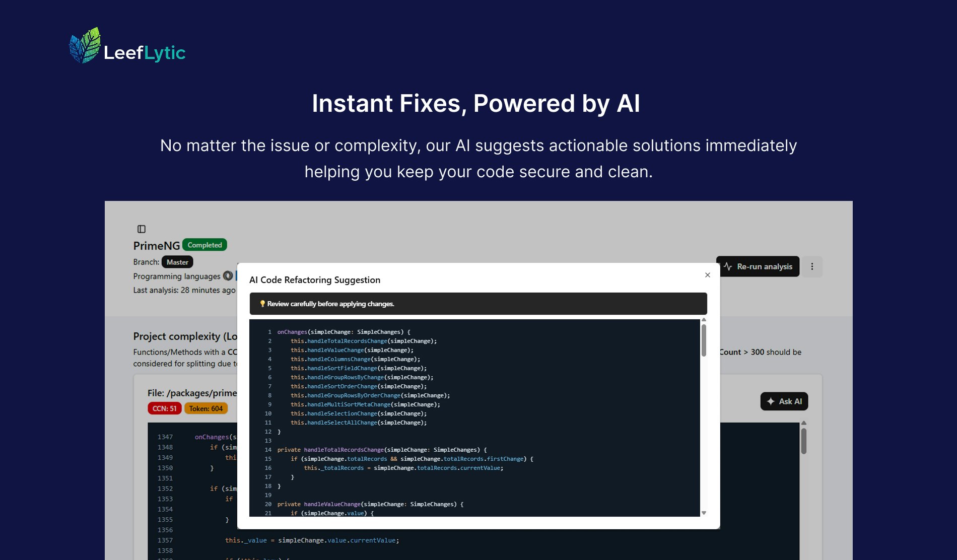Click 'Instant Fixes, Powered by AI' heading
The width and height of the screenshot is (957, 560).
tap(476, 103)
